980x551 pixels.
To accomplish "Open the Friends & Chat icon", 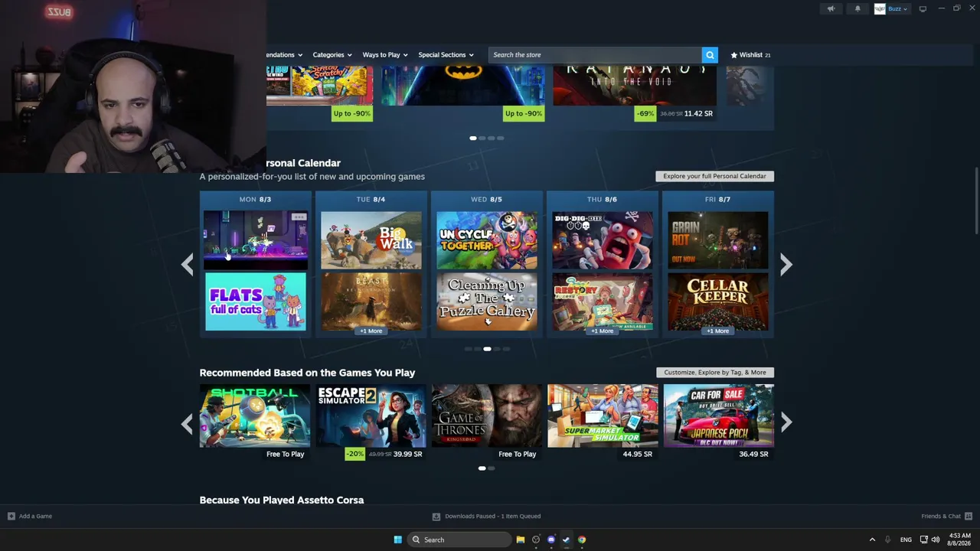I will (969, 516).
